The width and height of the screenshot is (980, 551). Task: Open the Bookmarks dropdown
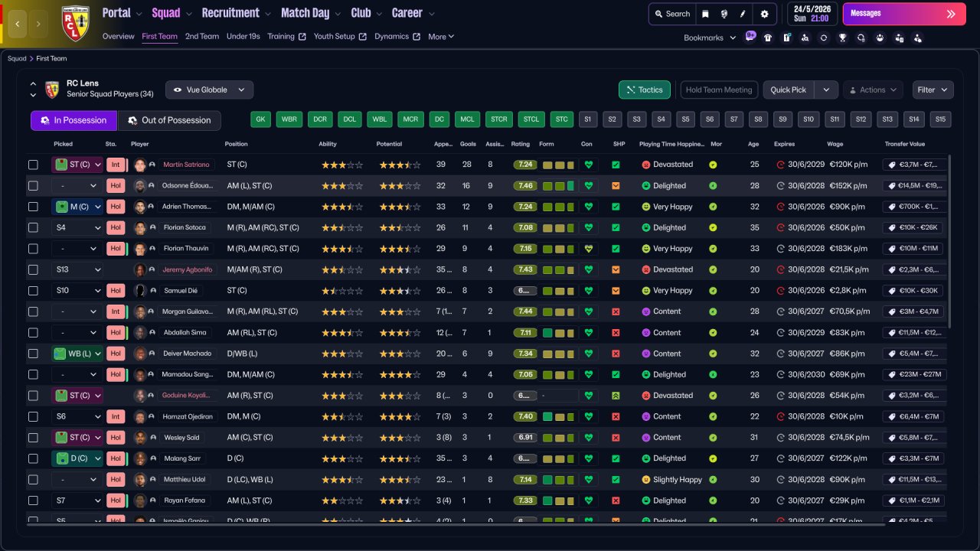710,37
